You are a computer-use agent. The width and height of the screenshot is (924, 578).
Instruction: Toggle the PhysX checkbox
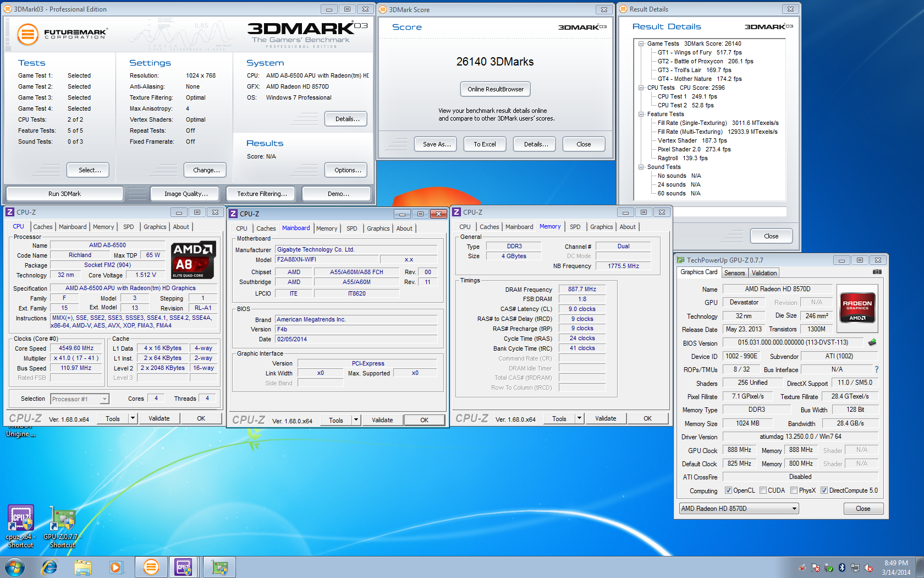point(794,490)
